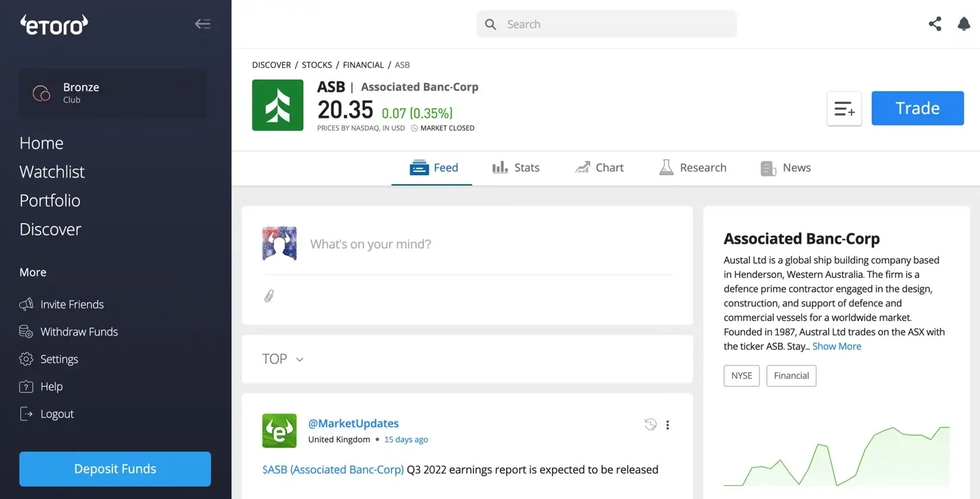
Task: Open Settings from the sidebar text
Action: click(59, 359)
